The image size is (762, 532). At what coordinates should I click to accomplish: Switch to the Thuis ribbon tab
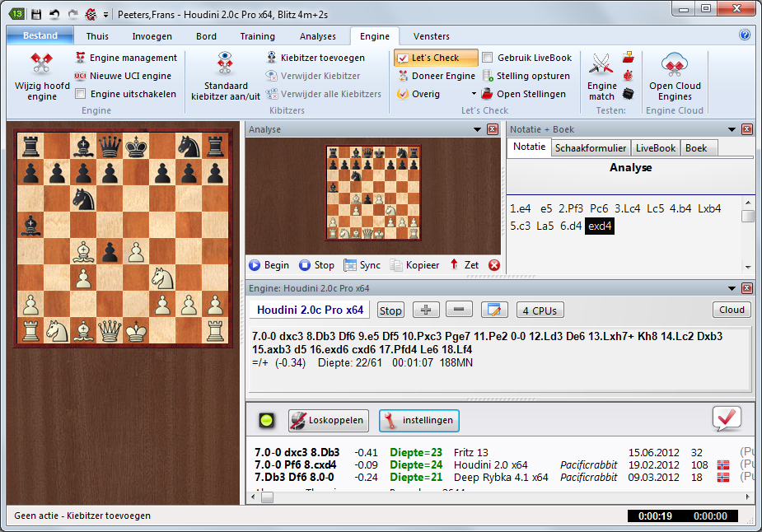97,36
